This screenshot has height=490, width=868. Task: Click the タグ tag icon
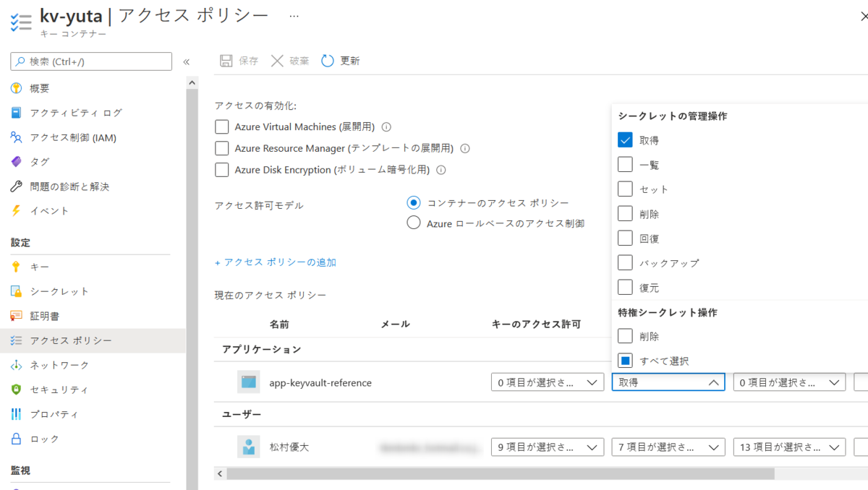pyautogui.click(x=17, y=162)
